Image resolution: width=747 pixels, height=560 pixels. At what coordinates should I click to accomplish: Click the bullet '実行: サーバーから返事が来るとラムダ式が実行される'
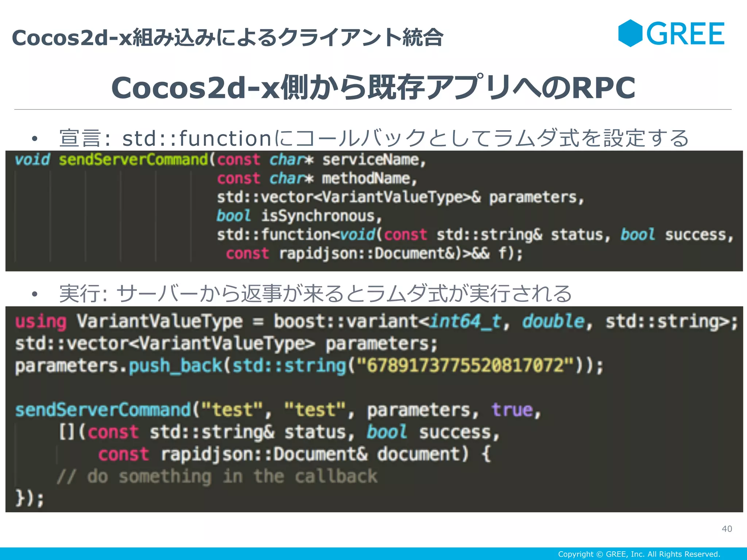(316, 293)
